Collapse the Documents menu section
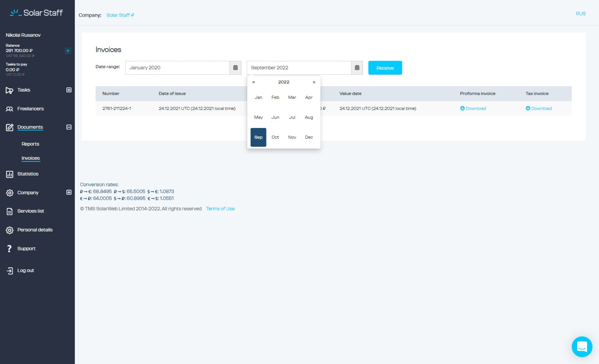Viewport: 599px width, 364px height. pyautogui.click(x=69, y=127)
